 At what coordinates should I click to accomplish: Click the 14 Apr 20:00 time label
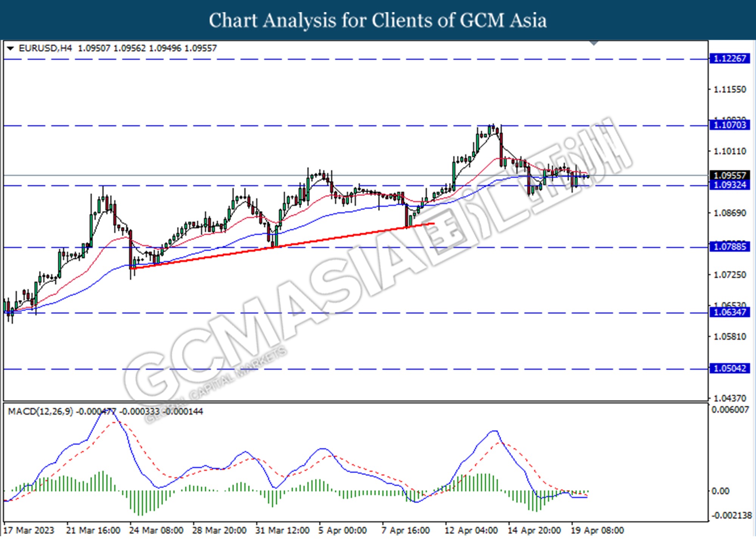[x=534, y=531]
